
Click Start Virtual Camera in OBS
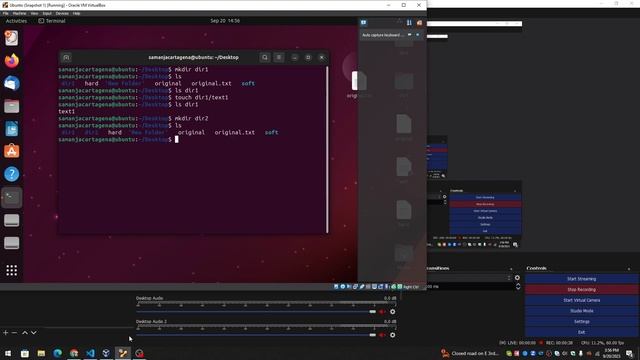click(x=581, y=300)
